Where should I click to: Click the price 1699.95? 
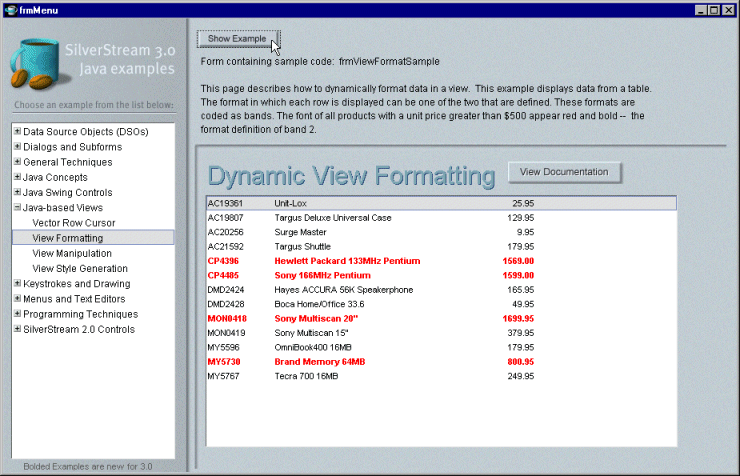(518, 318)
